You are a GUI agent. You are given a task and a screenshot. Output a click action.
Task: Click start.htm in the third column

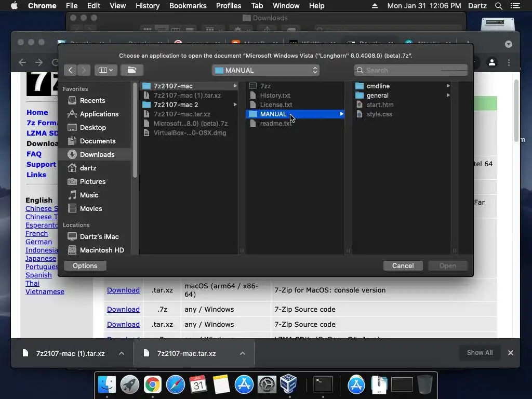pyautogui.click(x=402, y=105)
